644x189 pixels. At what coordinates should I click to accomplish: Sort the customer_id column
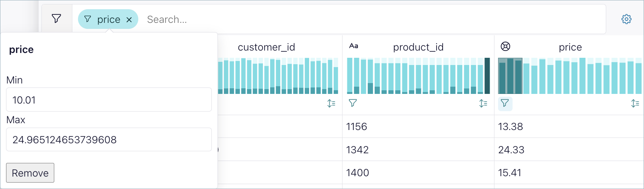(331, 104)
